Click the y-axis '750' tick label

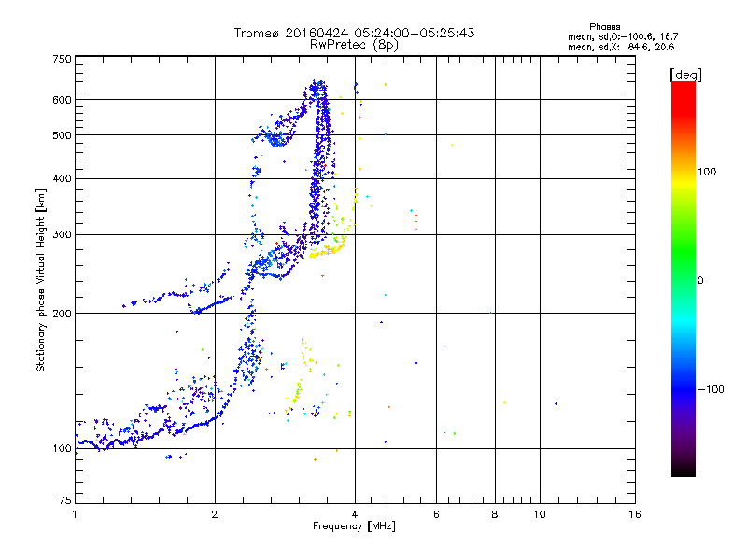coord(63,59)
